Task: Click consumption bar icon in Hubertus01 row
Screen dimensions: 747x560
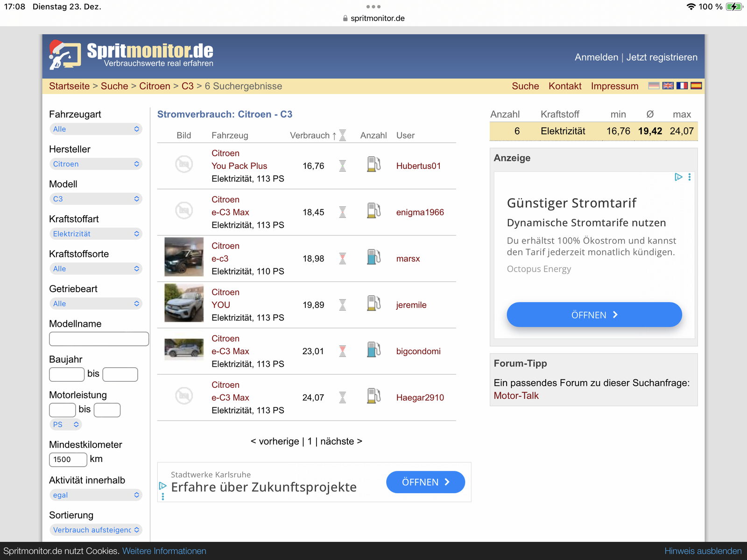Action: coord(343,166)
